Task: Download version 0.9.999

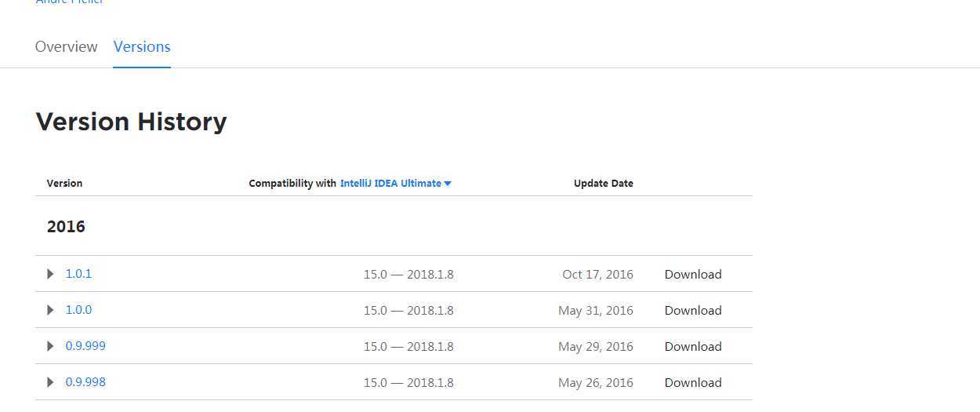Action: [x=693, y=346]
